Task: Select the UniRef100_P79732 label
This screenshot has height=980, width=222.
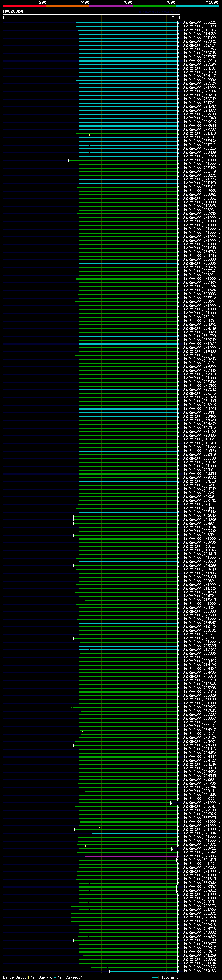Action: [x=199, y=477]
